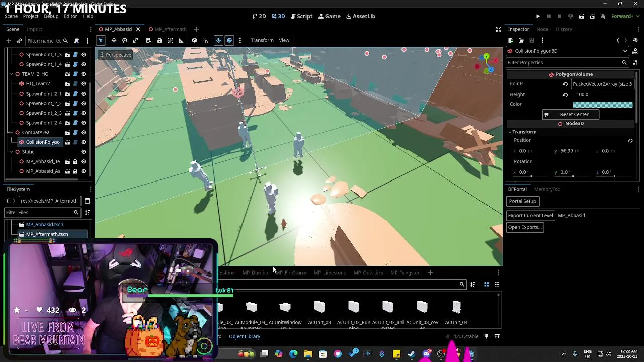Add a new child node with the plus icon
This screenshot has width=644, height=362.
coord(9,41)
